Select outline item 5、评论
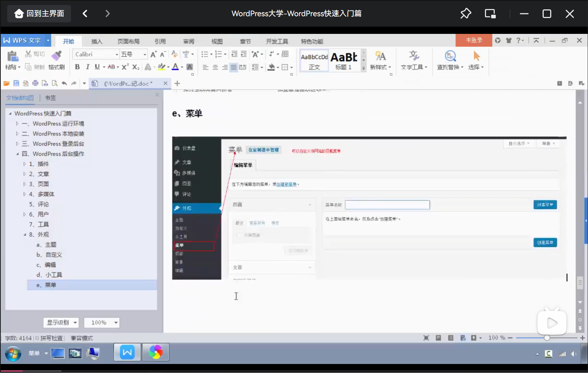The height and width of the screenshot is (373, 588). click(x=39, y=204)
